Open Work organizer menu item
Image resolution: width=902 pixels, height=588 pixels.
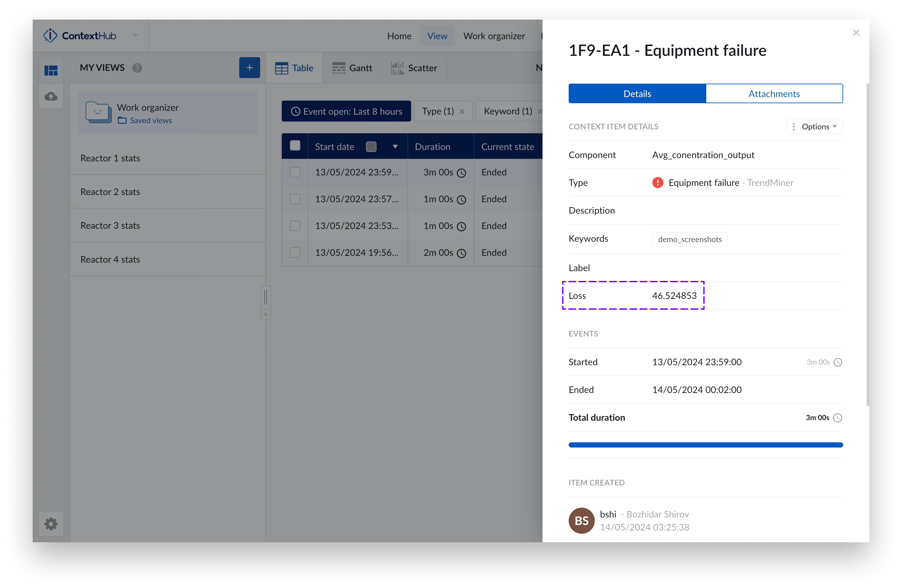pyautogui.click(x=494, y=36)
